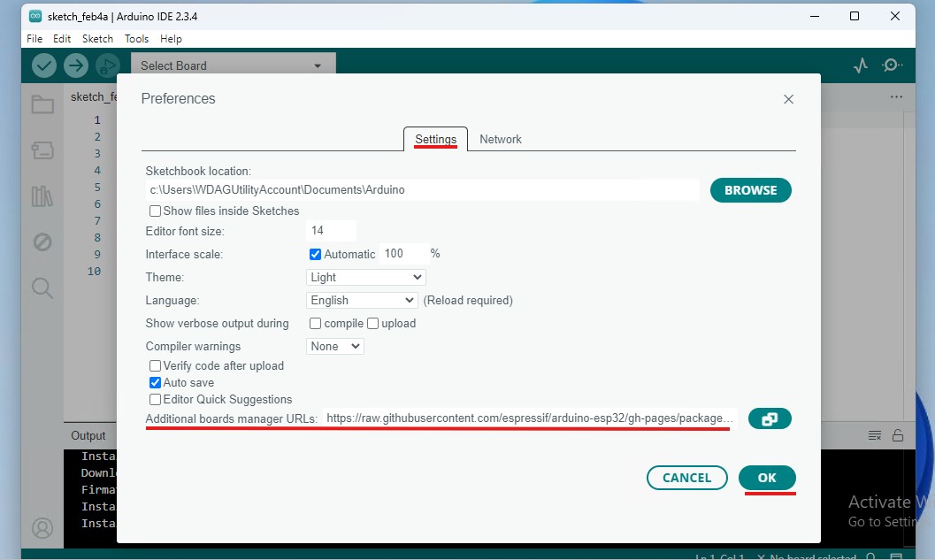Clear the Output console
The image size is (935, 560).
tap(874, 434)
